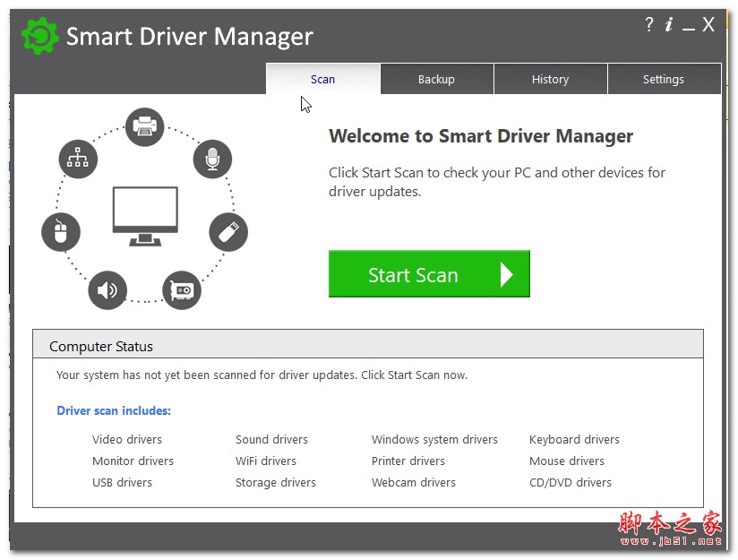Select the Scan tab

[x=322, y=80]
